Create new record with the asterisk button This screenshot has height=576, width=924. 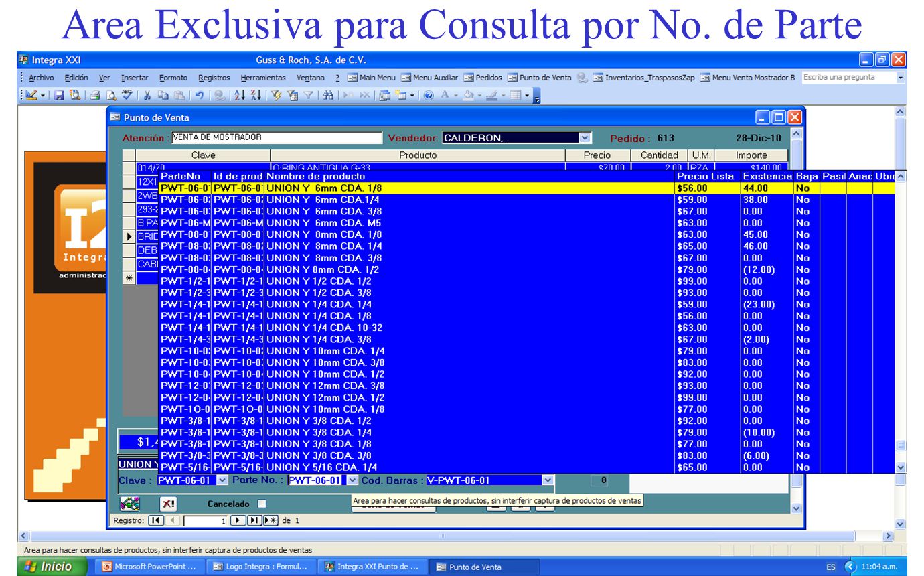(x=271, y=520)
